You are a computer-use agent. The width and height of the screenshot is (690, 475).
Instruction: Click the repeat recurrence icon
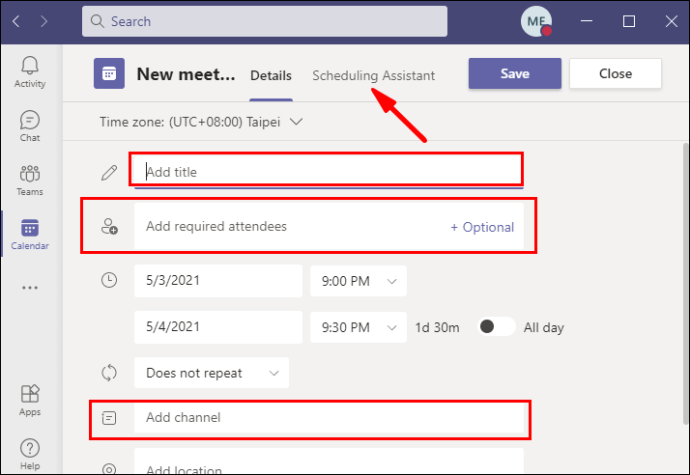click(109, 373)
